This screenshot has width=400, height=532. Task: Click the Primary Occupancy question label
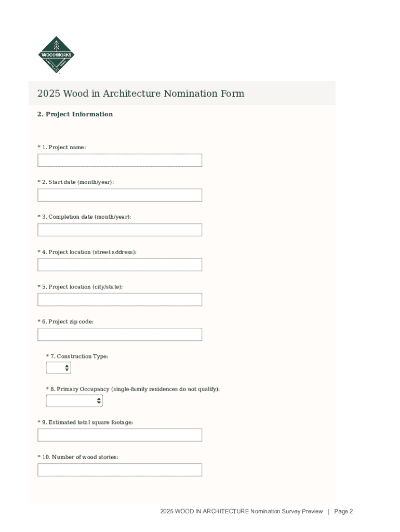tap(134, 389)
